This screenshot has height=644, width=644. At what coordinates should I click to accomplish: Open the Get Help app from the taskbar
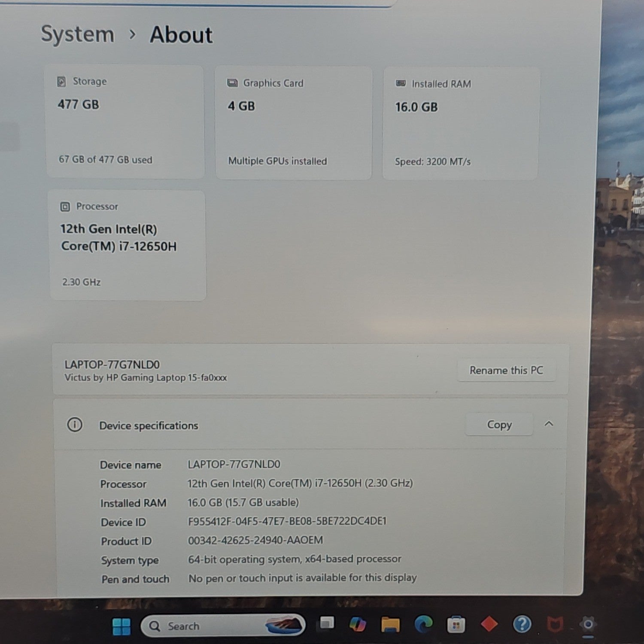pyautogui.click(x=522, y=624)
